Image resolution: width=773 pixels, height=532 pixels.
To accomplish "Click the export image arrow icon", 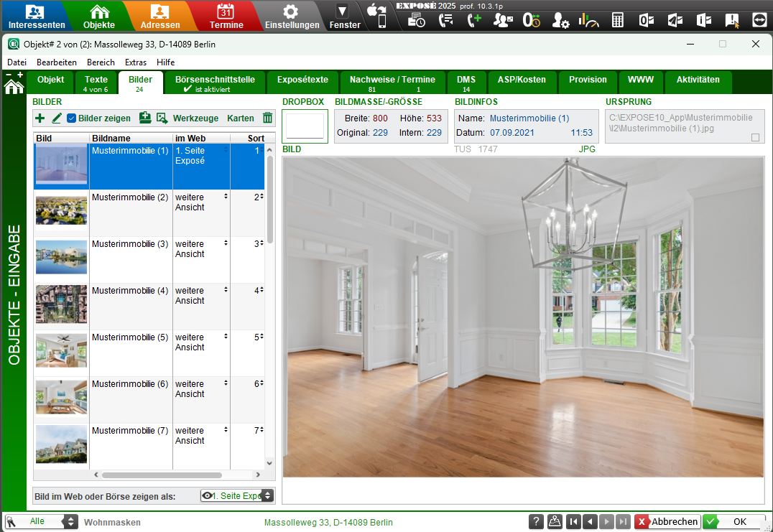I will (x=162, y=118).
